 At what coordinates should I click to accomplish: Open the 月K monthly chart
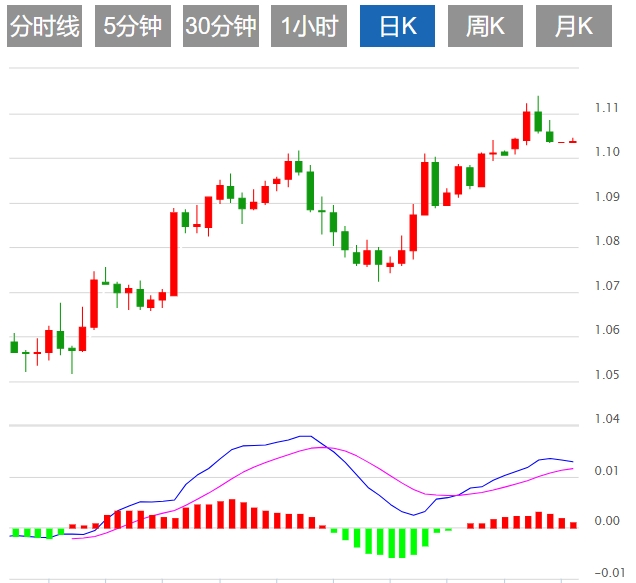(x=574, y=27)
